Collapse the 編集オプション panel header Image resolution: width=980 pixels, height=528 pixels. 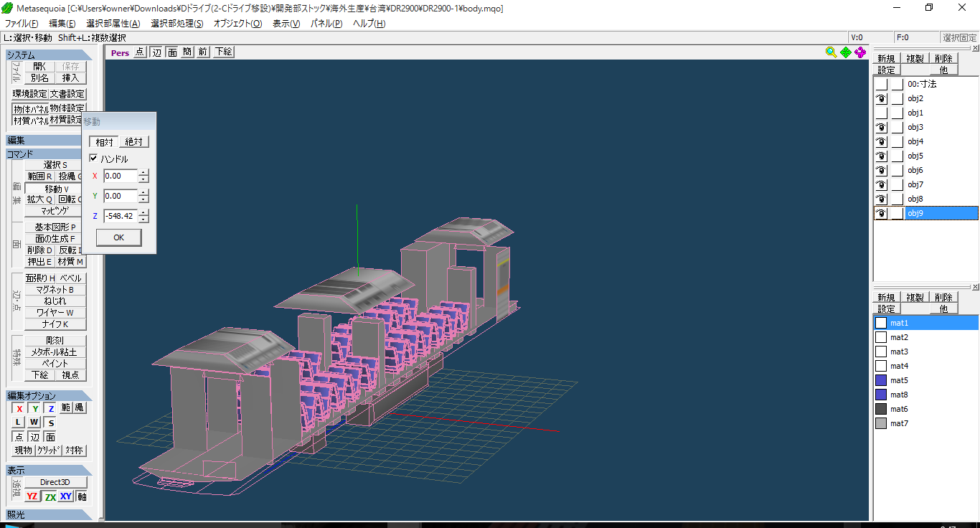[48, 395]
